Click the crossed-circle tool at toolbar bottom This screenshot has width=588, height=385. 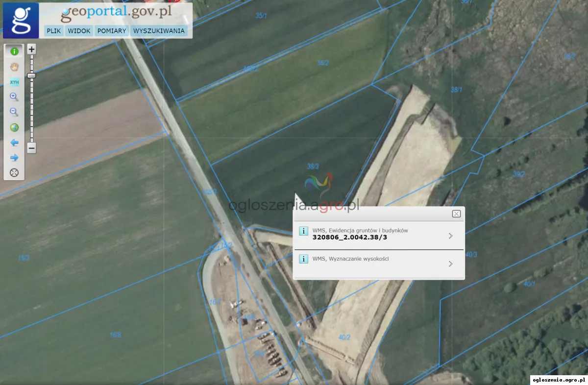pyautogui.click(x=14, y=172)
